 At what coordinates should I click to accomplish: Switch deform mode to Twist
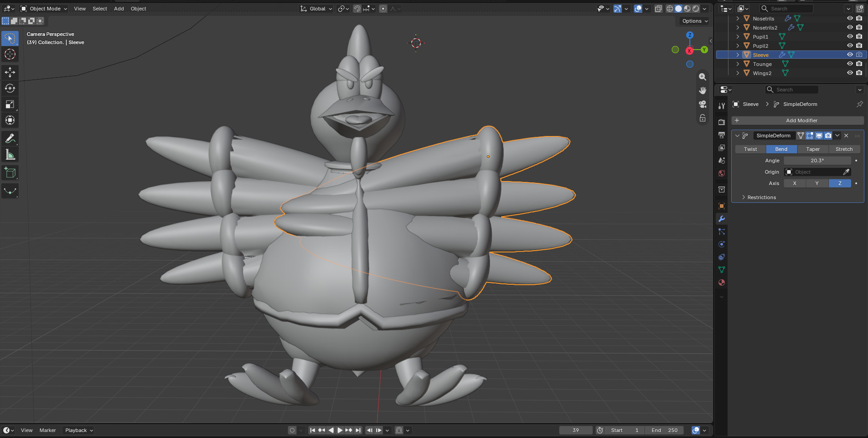(x=750, y=149)
